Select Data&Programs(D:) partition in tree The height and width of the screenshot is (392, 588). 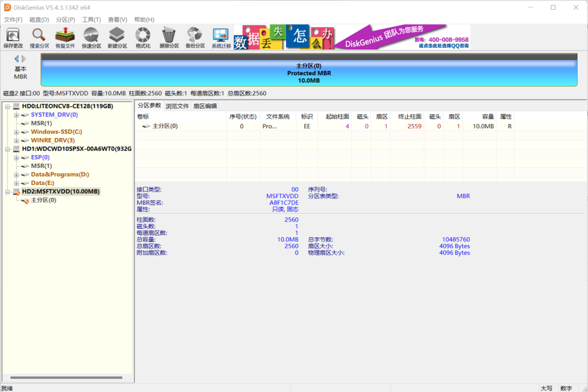pos(60,174)
